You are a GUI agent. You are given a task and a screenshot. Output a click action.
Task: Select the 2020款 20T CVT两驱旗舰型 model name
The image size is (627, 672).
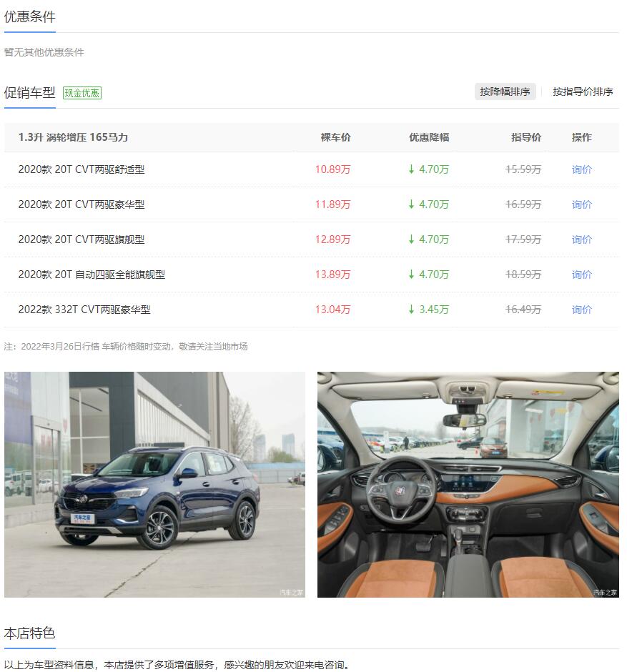point(82,239)
